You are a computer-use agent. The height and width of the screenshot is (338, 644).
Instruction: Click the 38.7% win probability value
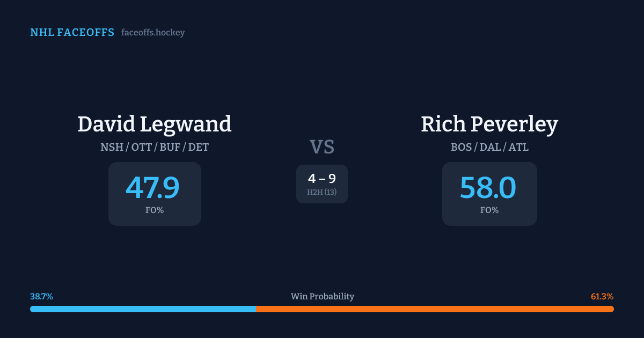41,297
